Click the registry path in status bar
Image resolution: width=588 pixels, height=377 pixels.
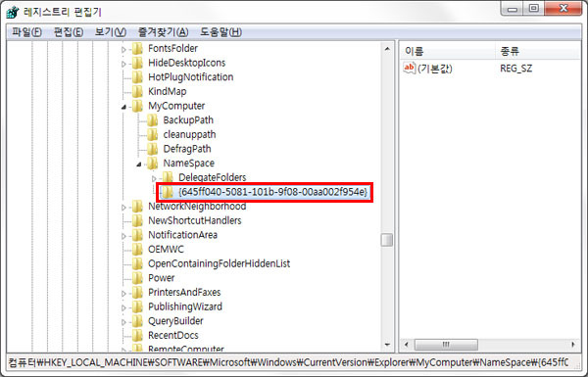coord(288,362)
